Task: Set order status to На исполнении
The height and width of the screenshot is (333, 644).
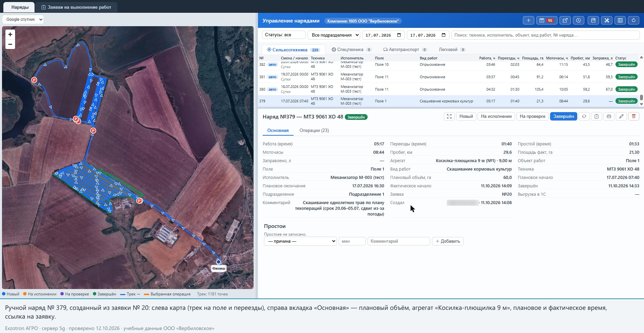Action: coord(496,116)
